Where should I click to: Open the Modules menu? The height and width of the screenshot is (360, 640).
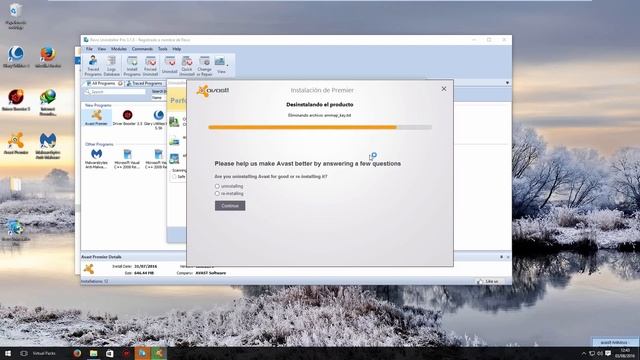point(119,49)
